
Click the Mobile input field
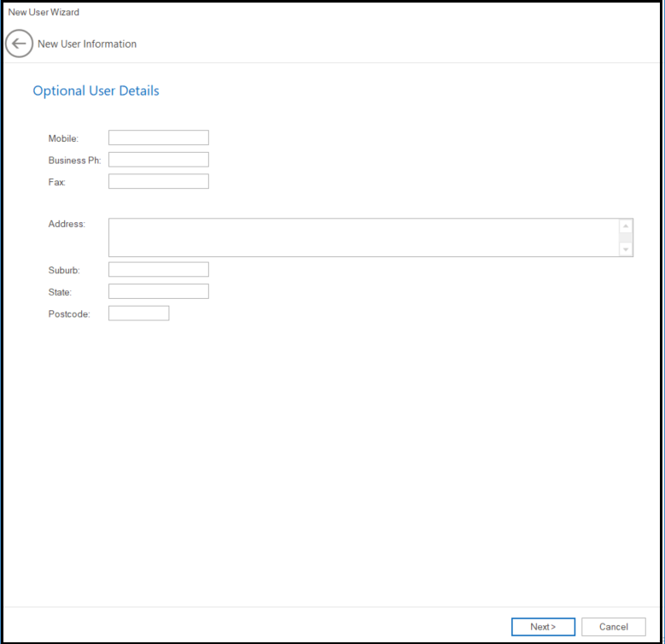[x=158, y=138]
